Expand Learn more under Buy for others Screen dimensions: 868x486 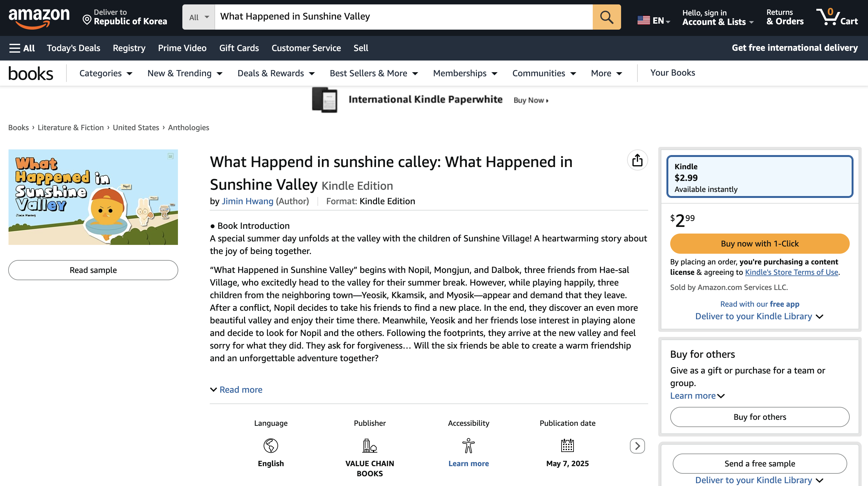[x=697, y=396]
